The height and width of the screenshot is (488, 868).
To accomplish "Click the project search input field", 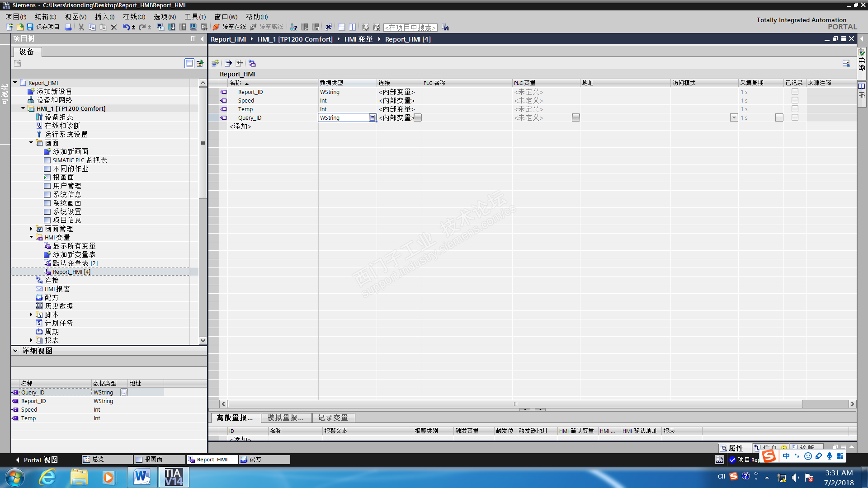I will (410, 28).
